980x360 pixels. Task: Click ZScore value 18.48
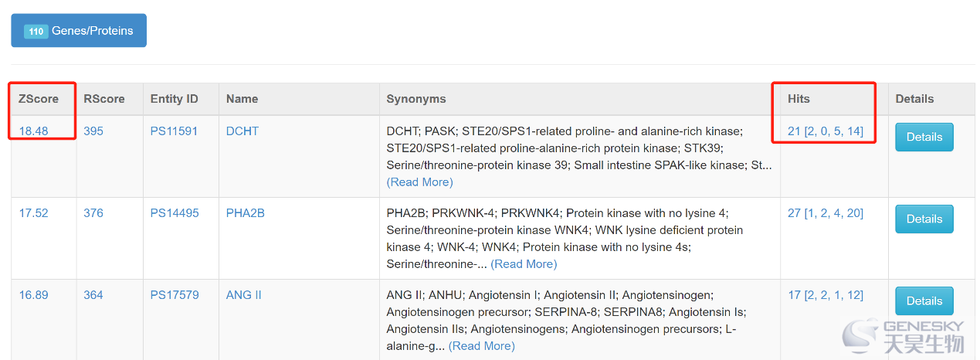[x=34, y=131]
